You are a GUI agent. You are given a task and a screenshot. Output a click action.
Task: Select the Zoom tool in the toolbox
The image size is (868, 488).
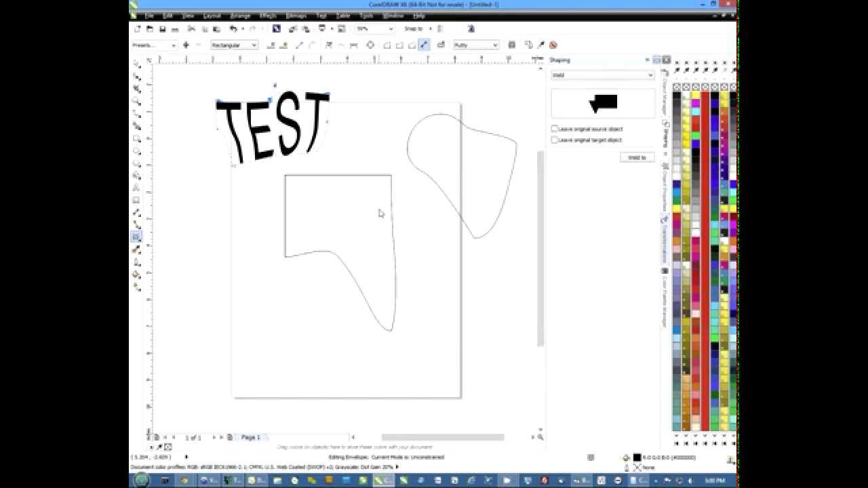click(137, 102)
